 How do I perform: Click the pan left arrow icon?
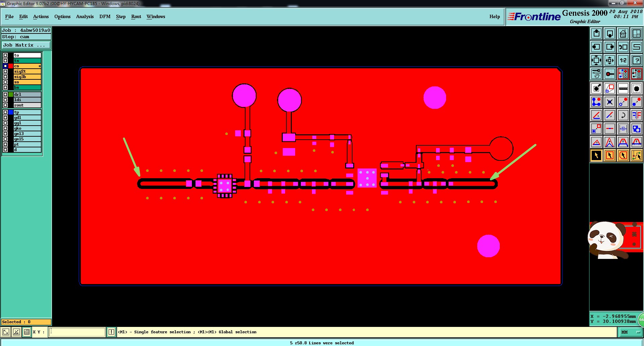pos(596,47)
